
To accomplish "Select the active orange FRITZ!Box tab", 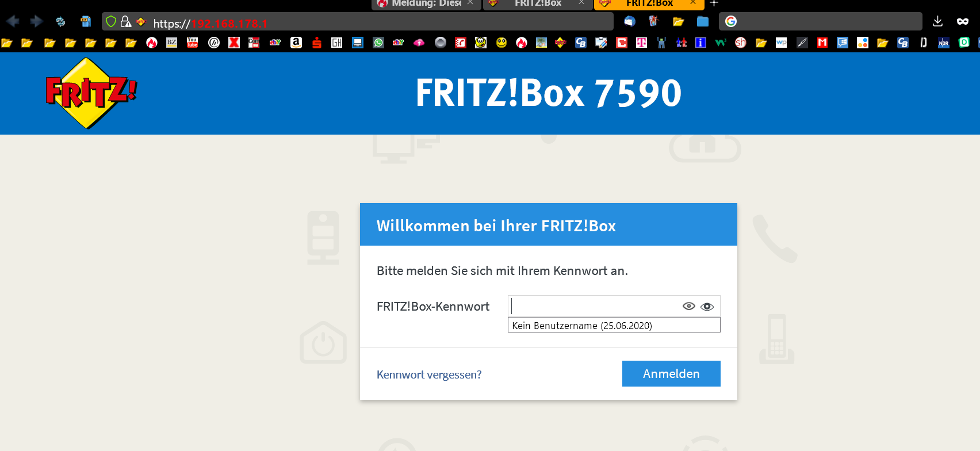I will [649, 3].
